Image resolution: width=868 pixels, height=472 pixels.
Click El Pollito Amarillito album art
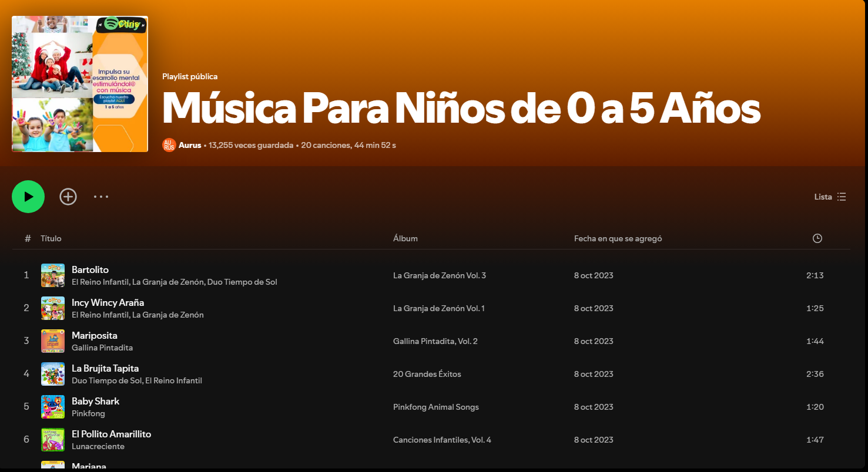coord(53,440)
